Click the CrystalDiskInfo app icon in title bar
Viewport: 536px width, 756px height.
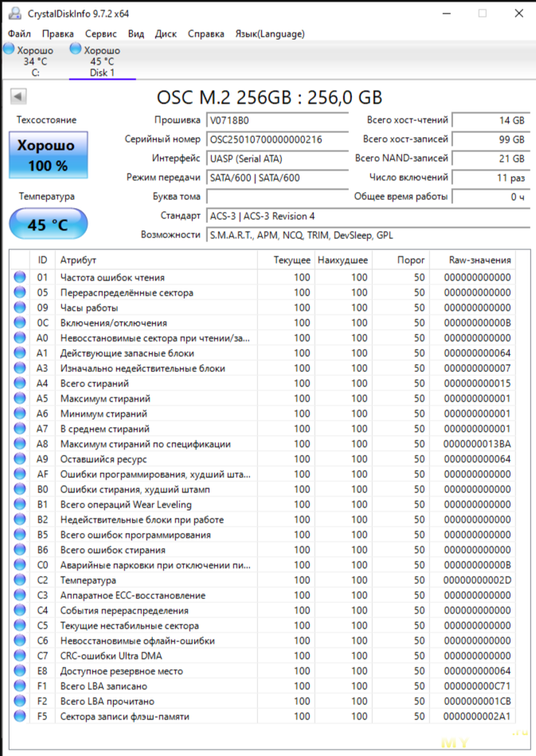(x=14, y=14)
